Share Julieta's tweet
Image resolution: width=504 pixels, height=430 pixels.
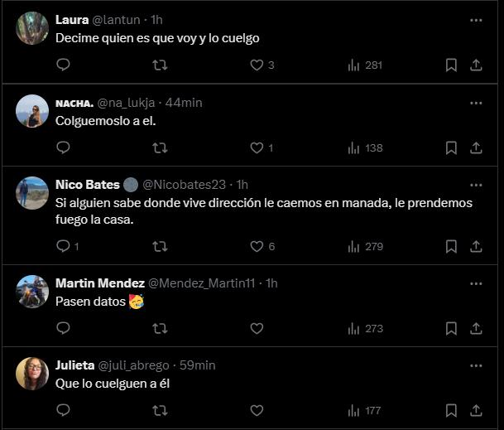(x=477, y=410)
